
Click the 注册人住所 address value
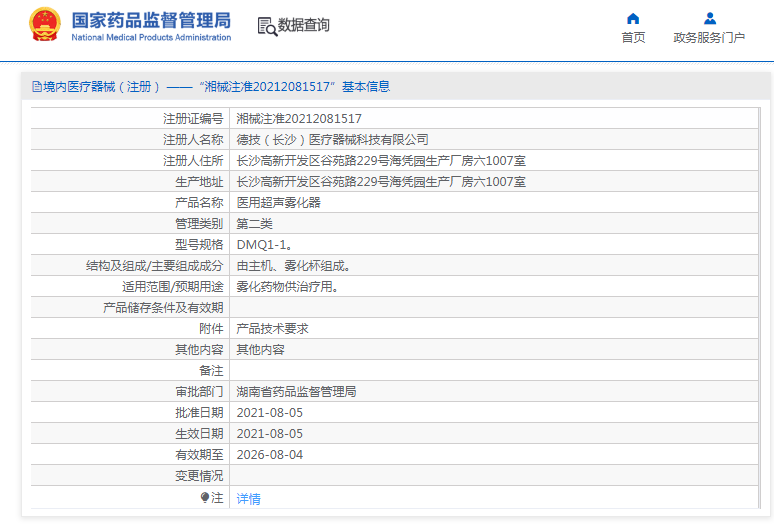(x=381, y=161)
